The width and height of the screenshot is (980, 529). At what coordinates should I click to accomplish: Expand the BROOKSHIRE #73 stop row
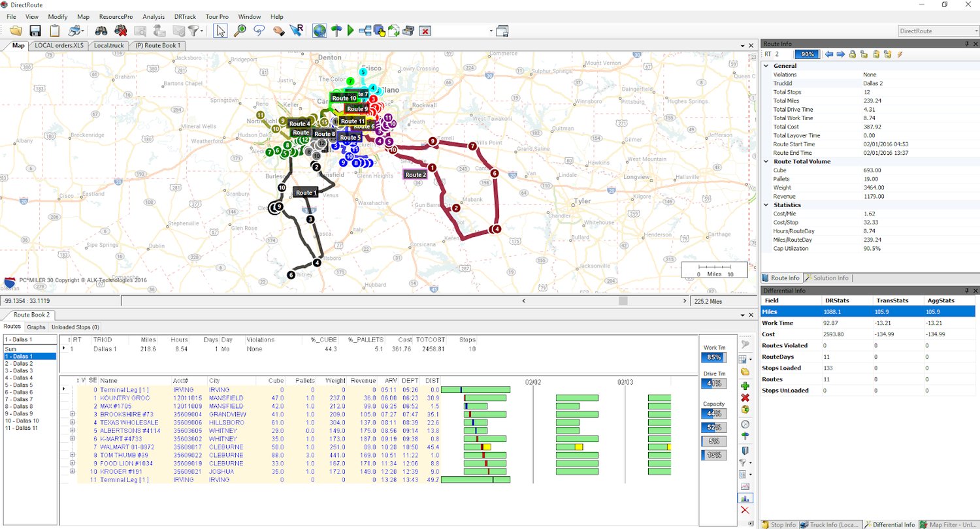(x=72, y=413)
